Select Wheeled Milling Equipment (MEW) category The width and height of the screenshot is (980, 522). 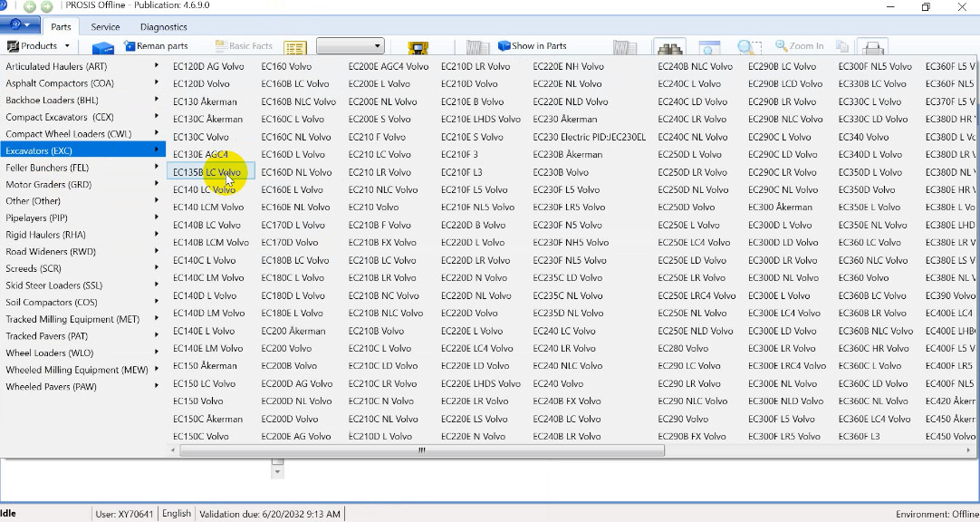click(82, 370)
